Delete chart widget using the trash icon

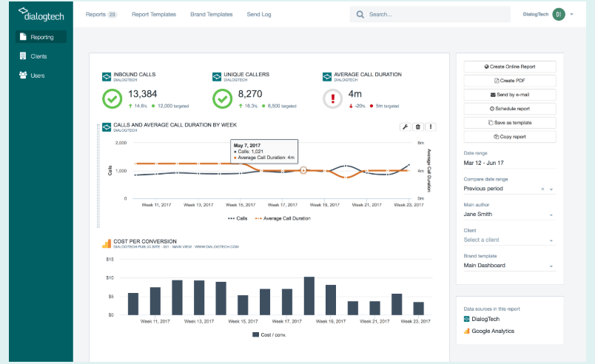[417, 127]
